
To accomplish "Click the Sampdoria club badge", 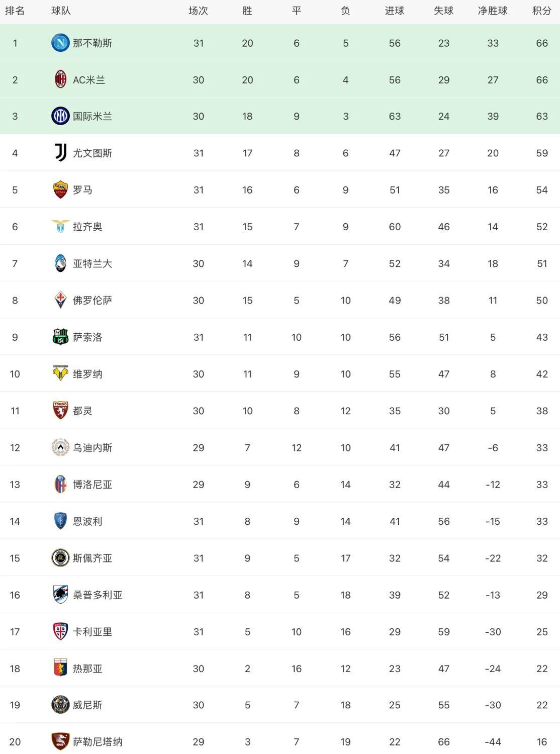I will pos(60,595).
